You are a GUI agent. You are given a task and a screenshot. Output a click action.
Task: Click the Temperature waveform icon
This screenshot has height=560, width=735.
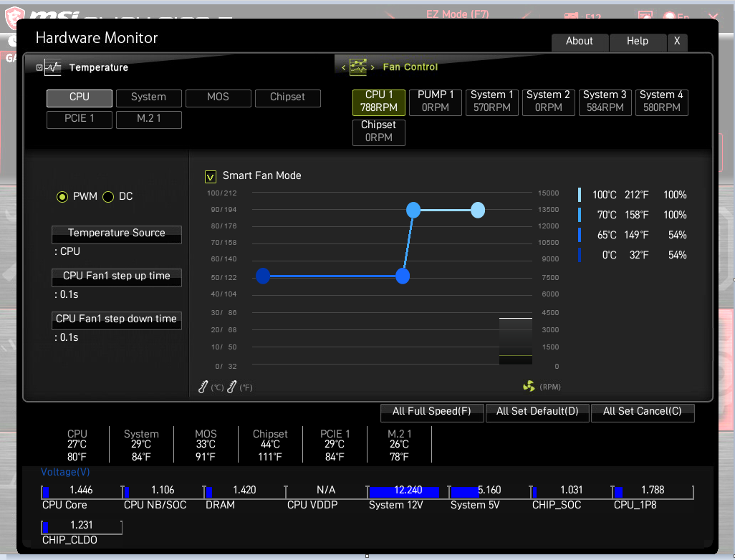point(53,67)
